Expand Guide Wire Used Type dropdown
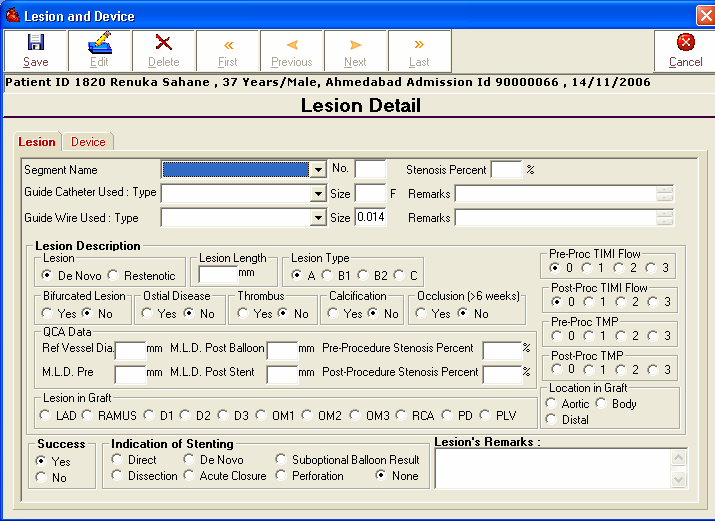 [x=317, y=218]
